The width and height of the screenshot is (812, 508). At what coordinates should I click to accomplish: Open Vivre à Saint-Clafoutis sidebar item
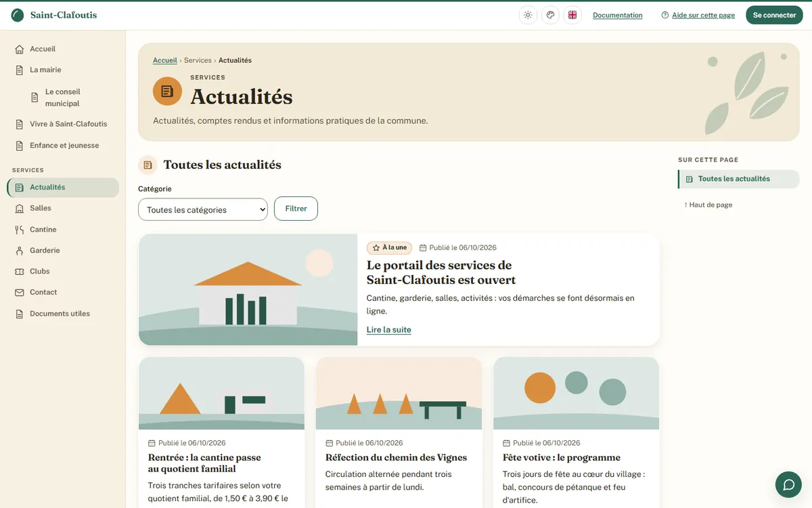63,124
